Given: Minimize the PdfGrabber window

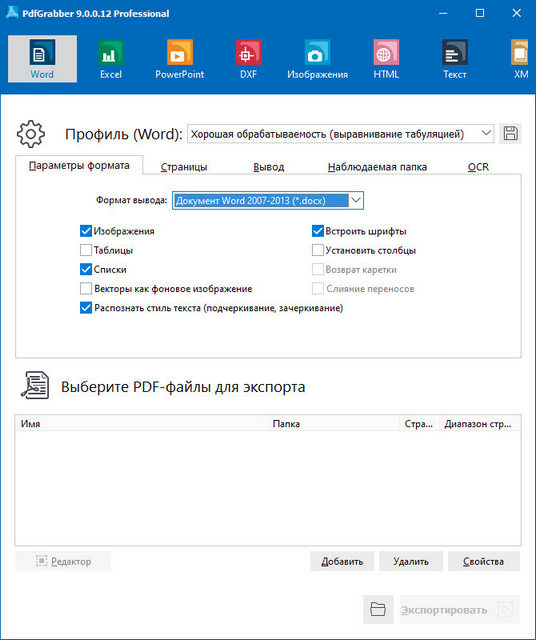Looking at the screenshot, I should pyautogui.click(x=443, y=13).
